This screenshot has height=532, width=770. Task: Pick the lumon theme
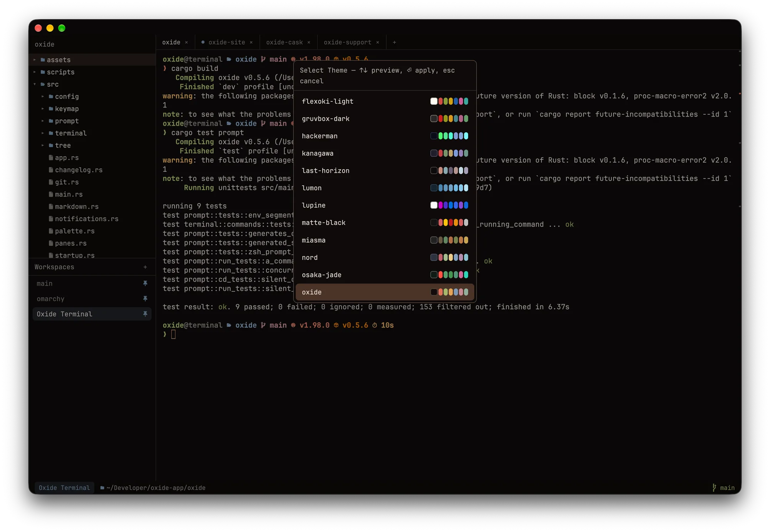pyautogui.click(x=385, y=188)
